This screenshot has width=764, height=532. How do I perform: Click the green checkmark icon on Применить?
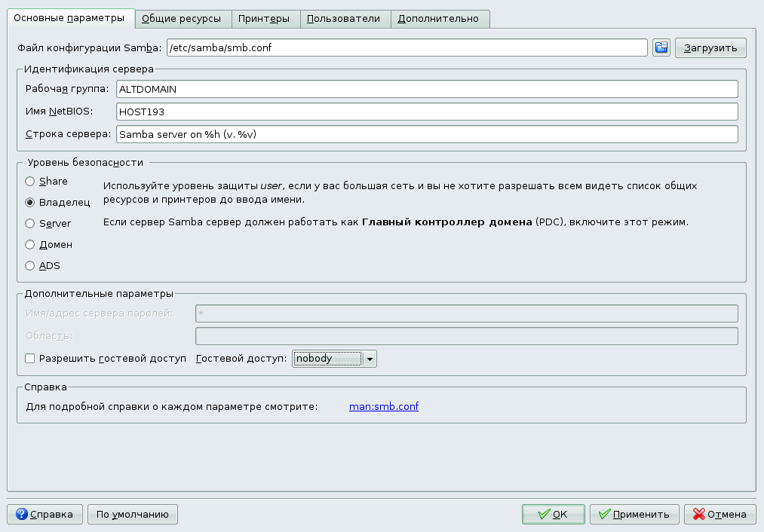603,514
